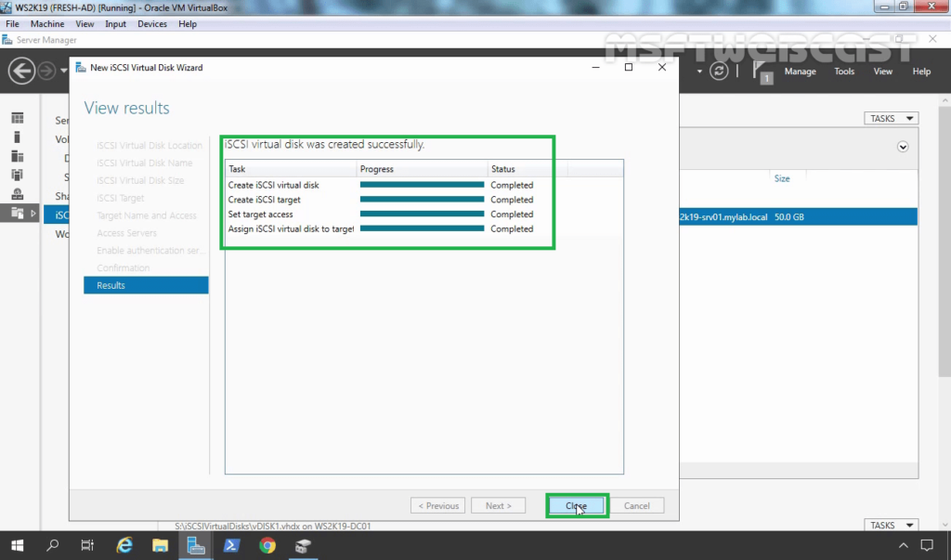This screenshot has height=560, width=951.
Task: Open the notifications flag icon
Action: pos(762,72)
